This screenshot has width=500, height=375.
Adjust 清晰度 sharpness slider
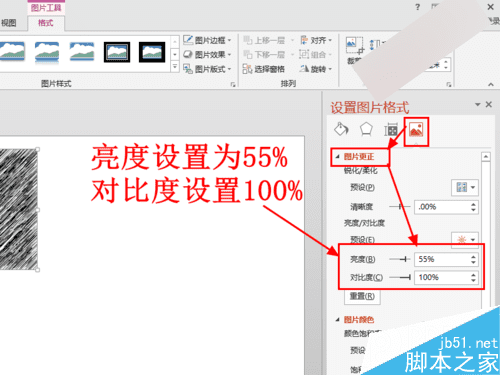click(400, 207)
